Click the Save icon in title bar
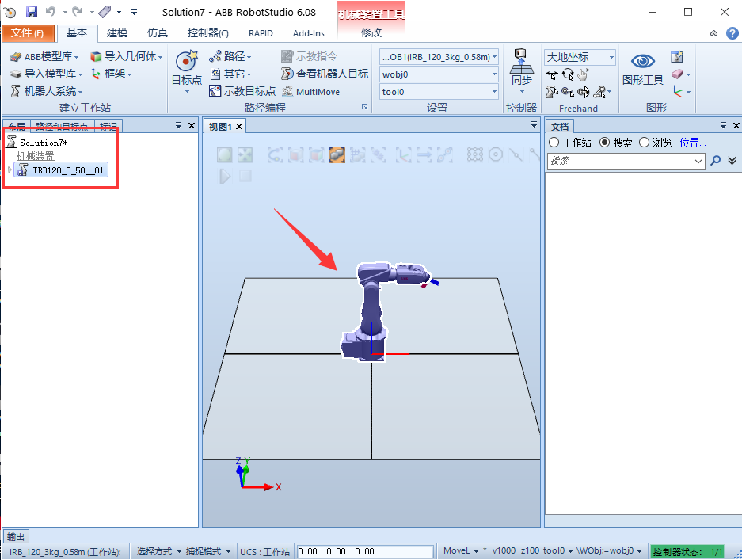The width and height of the screenshot is (742, 560). [31, 12]
